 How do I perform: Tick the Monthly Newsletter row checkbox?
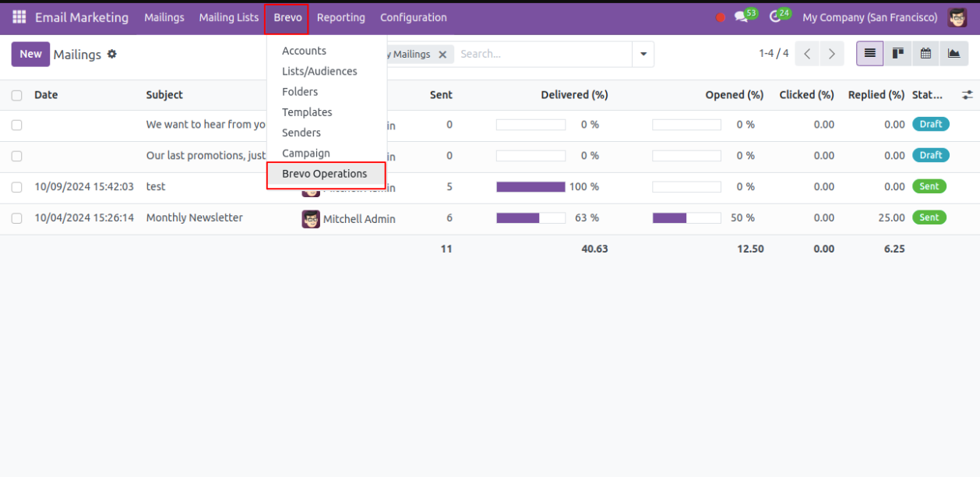pos(17,218)
